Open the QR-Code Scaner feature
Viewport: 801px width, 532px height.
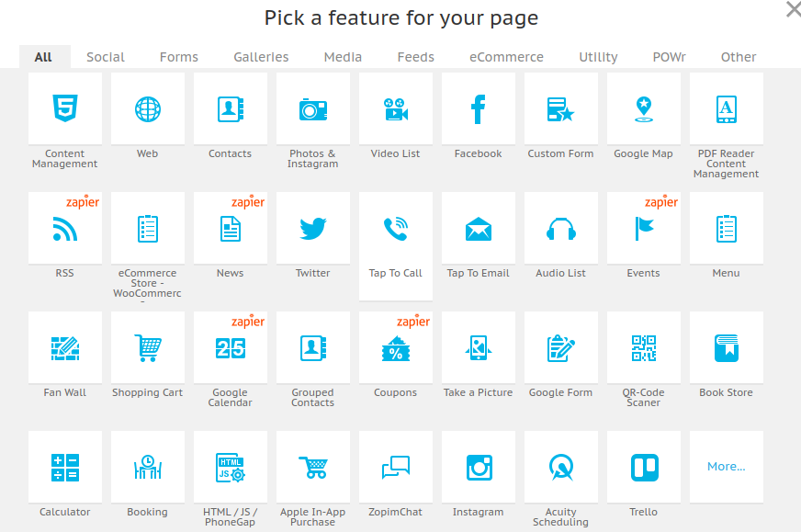[x=643, y=346]
